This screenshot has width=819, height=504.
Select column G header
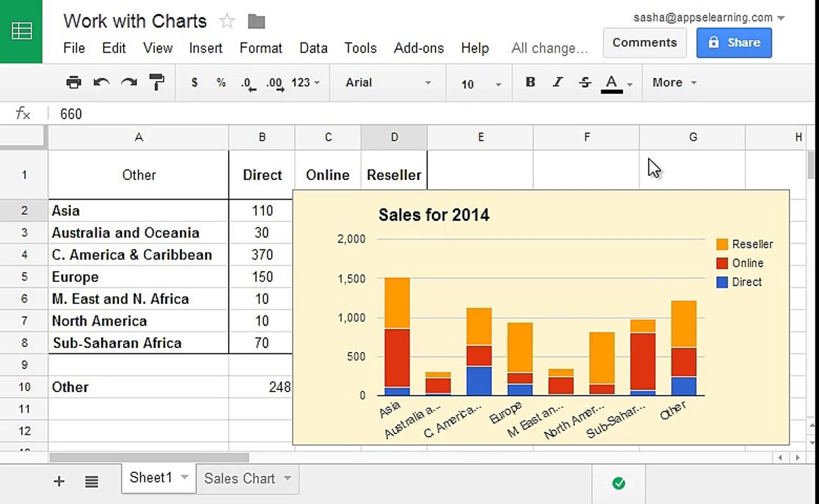tap(692, 137)
